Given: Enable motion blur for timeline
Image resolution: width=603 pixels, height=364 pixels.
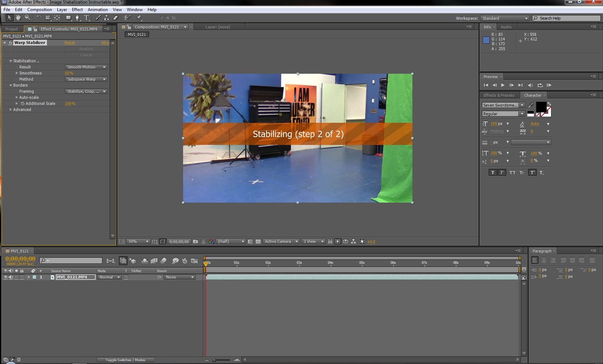Looking at the screenshot, I should point(163,261).
